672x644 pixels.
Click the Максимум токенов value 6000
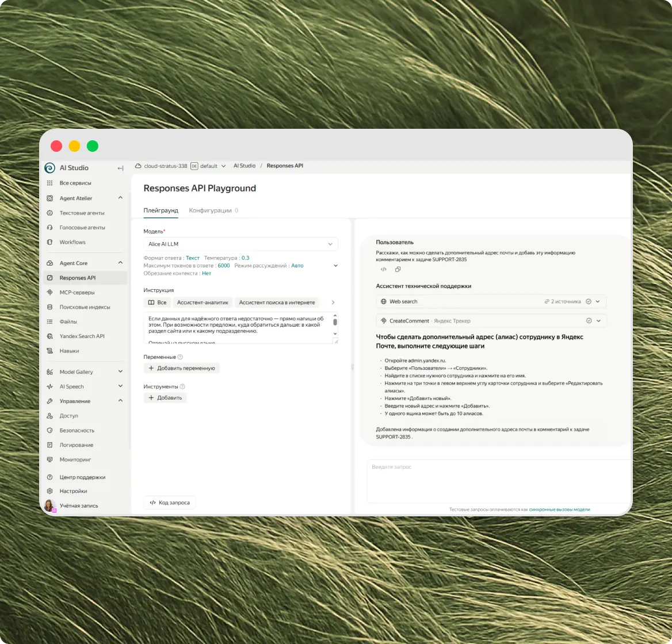[224, 266]
